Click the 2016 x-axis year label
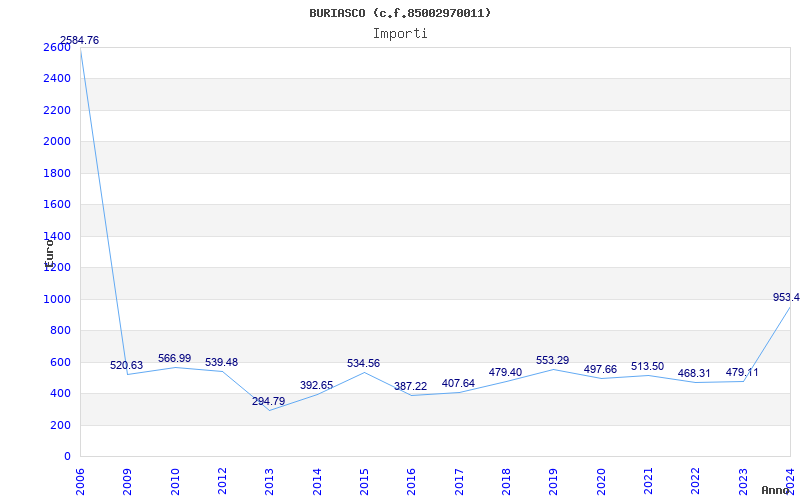 point(412,482)
